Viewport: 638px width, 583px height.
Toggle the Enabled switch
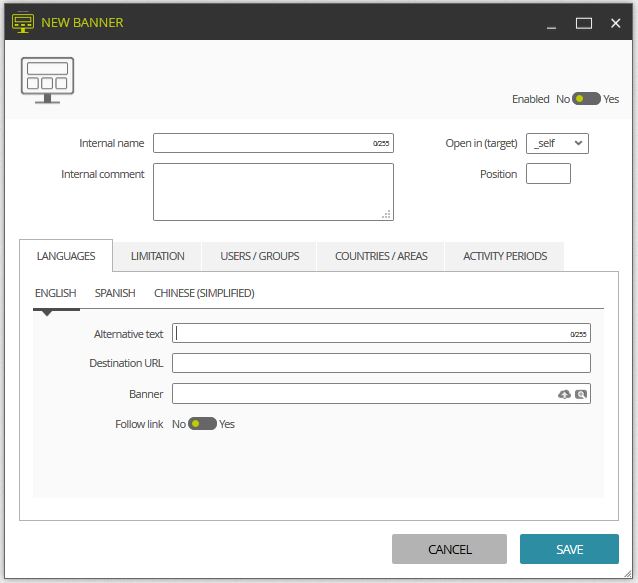586,99
